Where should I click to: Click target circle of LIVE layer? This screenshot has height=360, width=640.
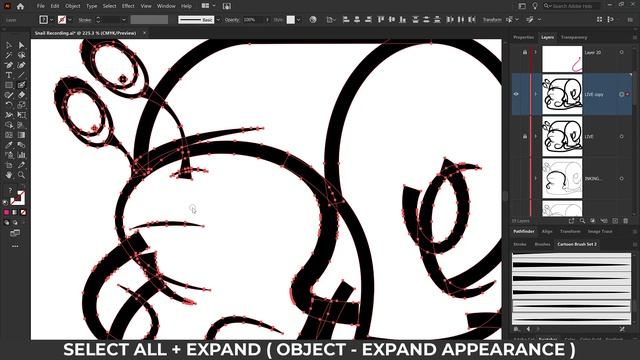622,136
